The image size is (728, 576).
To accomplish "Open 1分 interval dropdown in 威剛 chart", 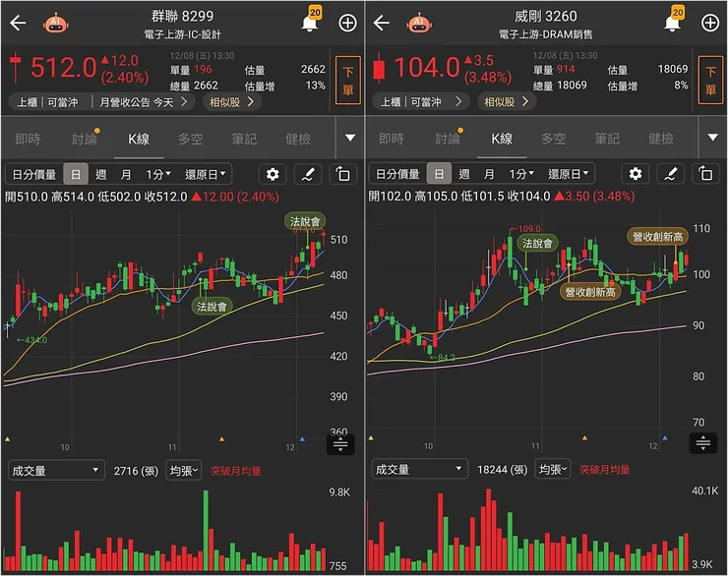I will [x=521, y=174].
